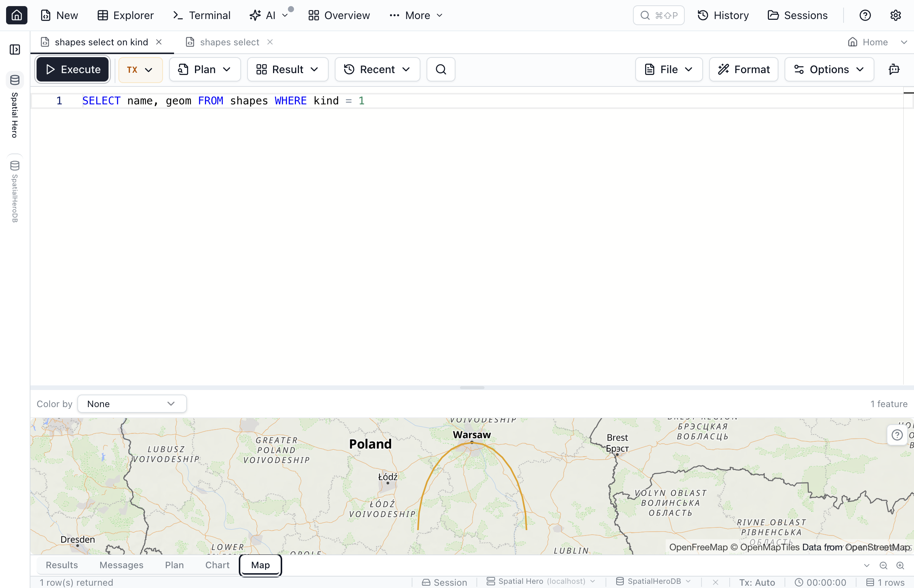Open the help question-mark icon in top bar
Screen dimensions: 914x588
(865, 15)
